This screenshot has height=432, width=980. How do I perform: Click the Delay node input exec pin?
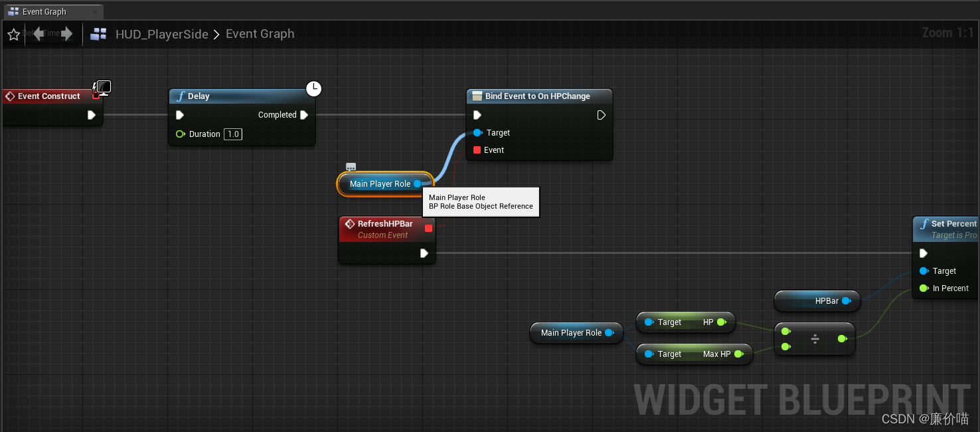(x=179, y=115)
